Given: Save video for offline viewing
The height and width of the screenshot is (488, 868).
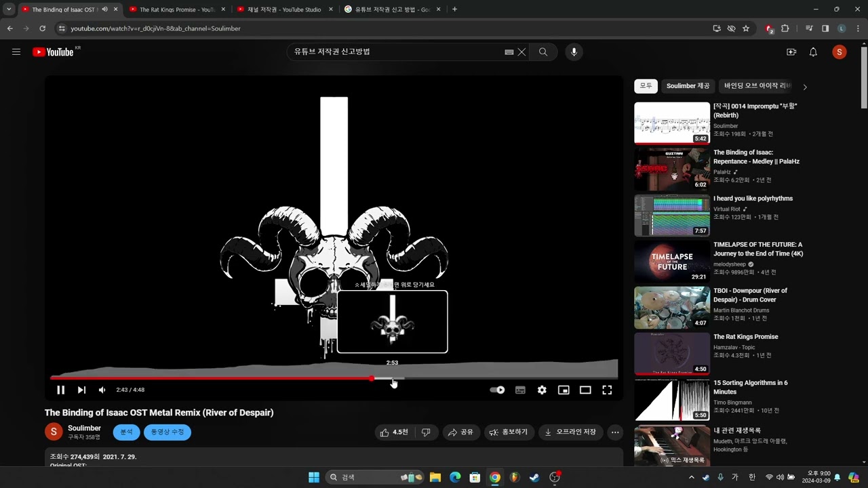Looking at the screenshot, I should (x=571, y=432).
